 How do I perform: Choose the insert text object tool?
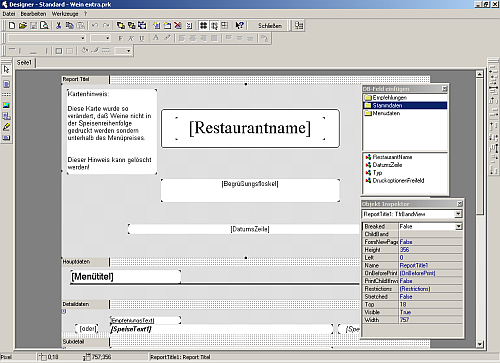6,84
